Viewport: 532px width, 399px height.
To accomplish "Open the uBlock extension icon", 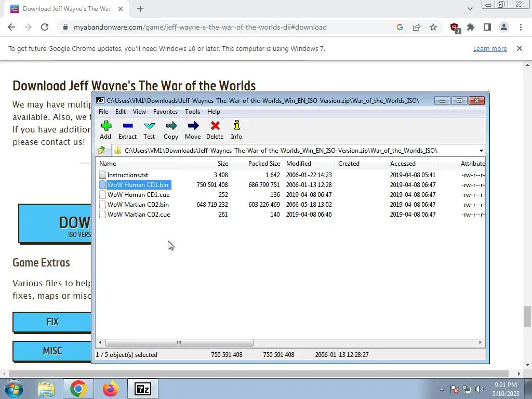I will click(x=455, y=28).
